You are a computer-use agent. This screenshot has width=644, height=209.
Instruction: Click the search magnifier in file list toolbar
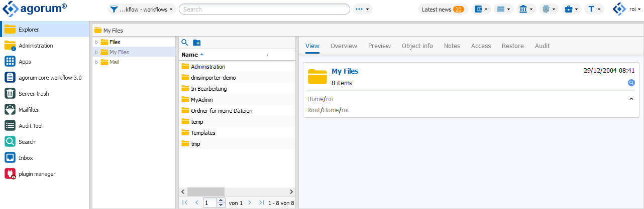[x=184, y=43]
